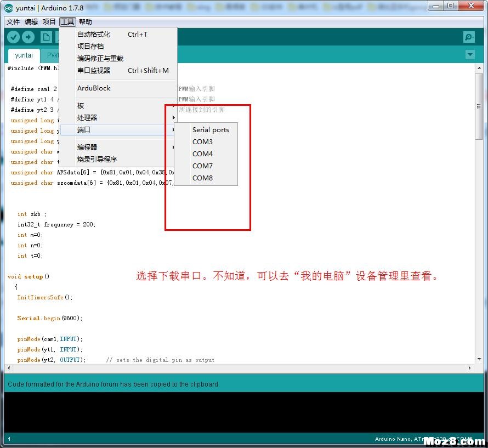Click the 'void setup()' line

point(29,276)
